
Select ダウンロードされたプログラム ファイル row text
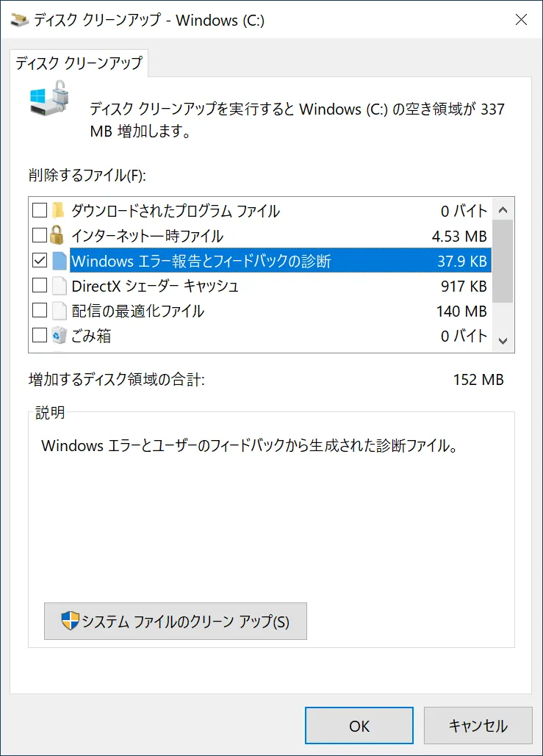click(x=176, y=211)
